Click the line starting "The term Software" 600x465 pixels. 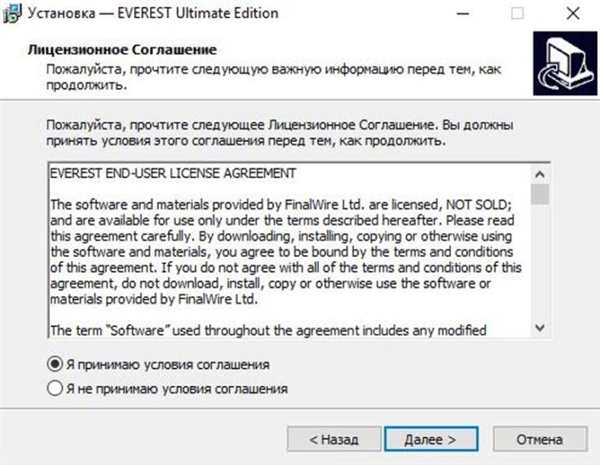pos(268,330)
